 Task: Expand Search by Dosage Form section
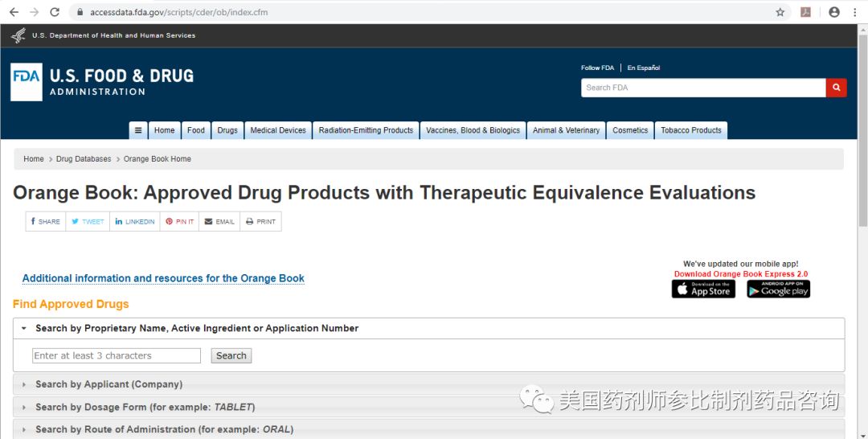428,407
